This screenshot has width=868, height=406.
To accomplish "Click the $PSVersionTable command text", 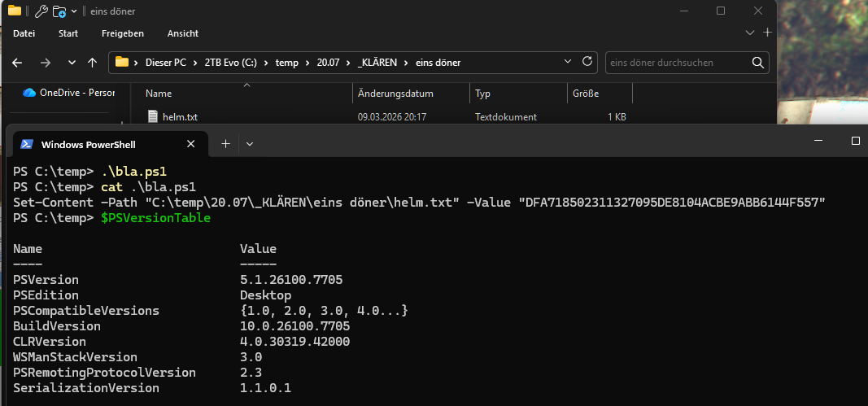I will coord(155,218).
